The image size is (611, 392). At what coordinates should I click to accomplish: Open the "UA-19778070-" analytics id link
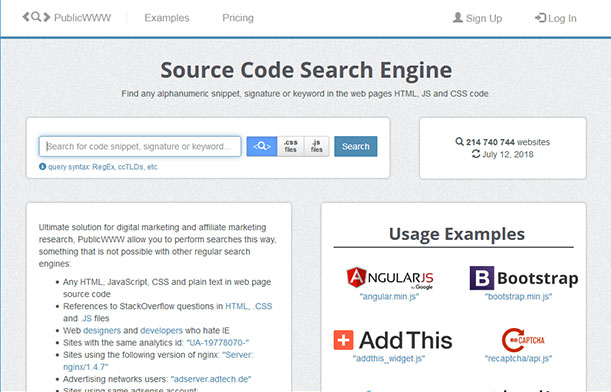(217, 343)
